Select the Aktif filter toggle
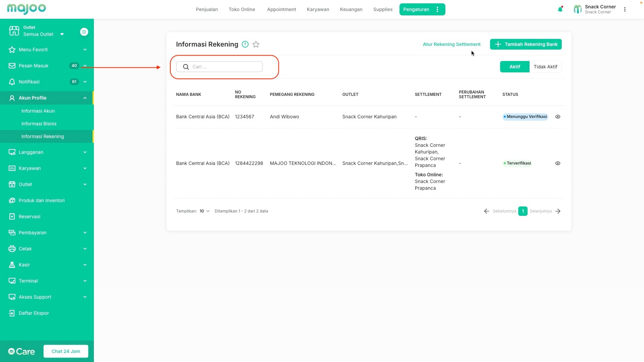Screen dimensions: 644x362 click(x=515, y=67)
